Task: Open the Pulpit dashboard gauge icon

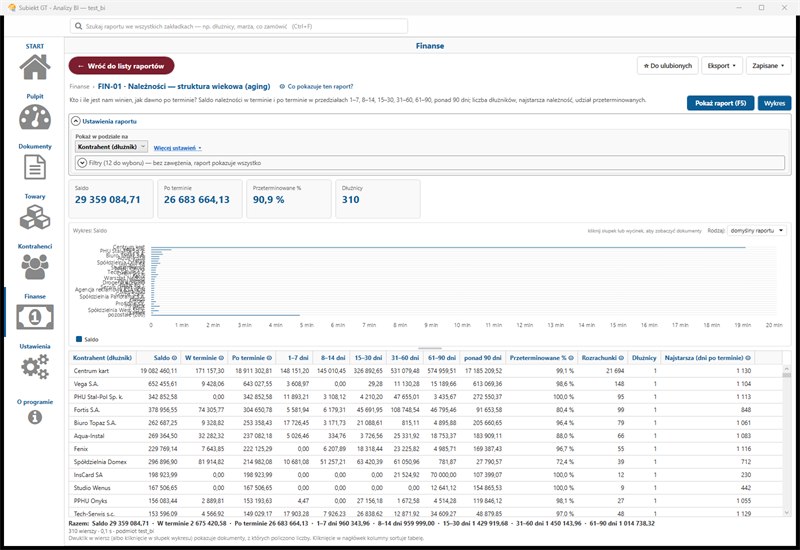Action: pos(35,117)
